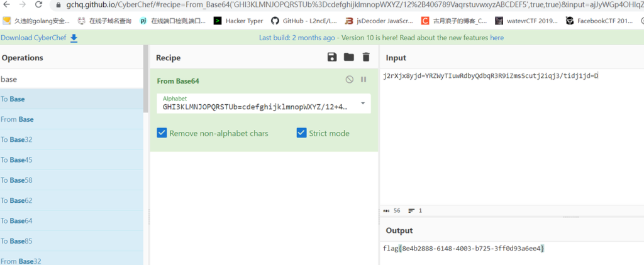The width and height of the screenshot is (644, 265).
Task: Disable the From Base64 operation
Action: (x=350, y=80)
